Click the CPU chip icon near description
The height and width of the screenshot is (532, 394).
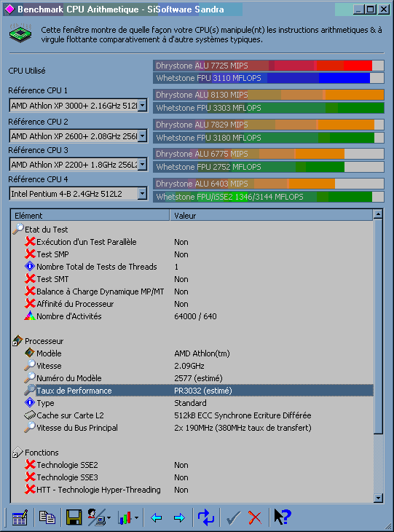(x=20, y=34)
